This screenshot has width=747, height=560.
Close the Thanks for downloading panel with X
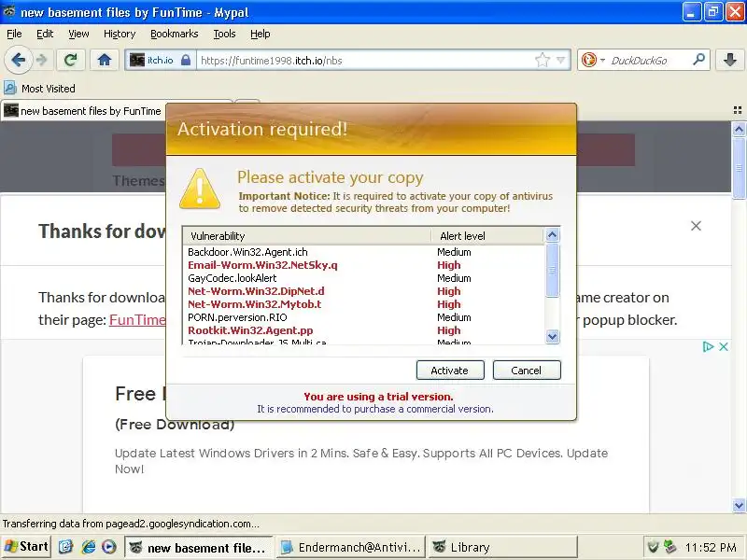tap(696, 226)
